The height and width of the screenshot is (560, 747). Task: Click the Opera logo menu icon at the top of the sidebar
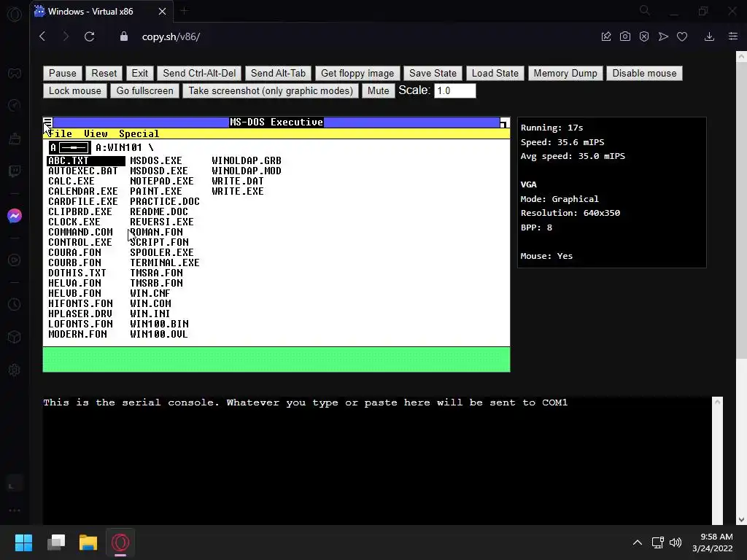click(x=15, y=14)
